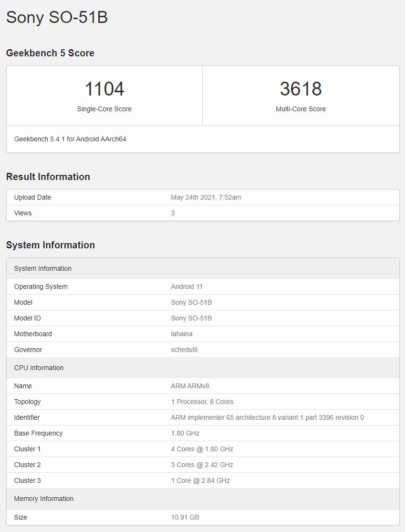Select the May 24th 2021, 7:52am value

[206, 197]
